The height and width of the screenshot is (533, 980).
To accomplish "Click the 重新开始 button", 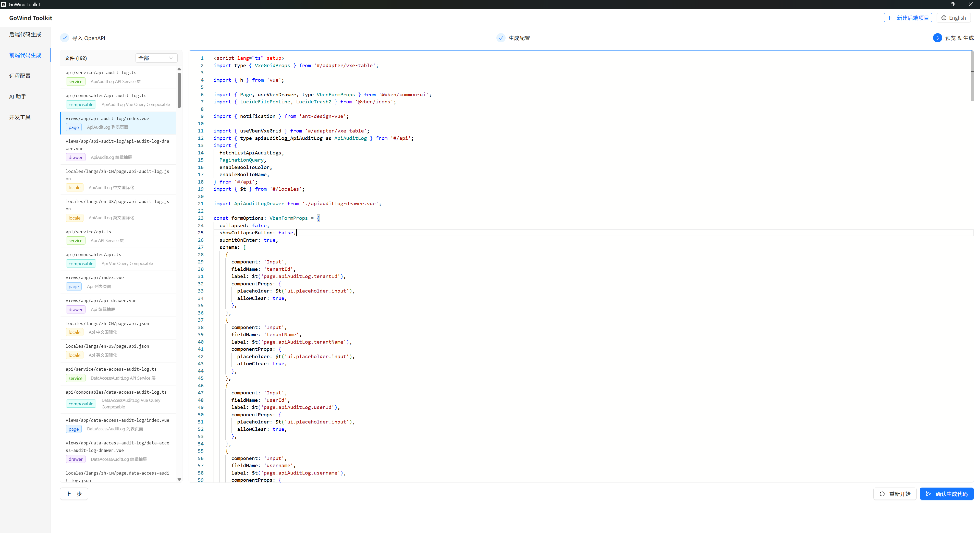I will [895, 494].
